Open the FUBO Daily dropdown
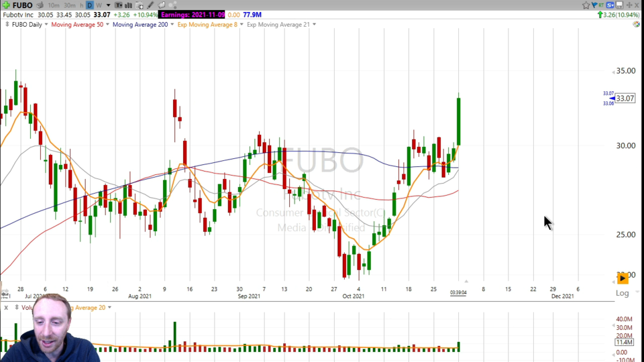The width and height of the screenshot is (644, 362). click(x=46, y=25)
